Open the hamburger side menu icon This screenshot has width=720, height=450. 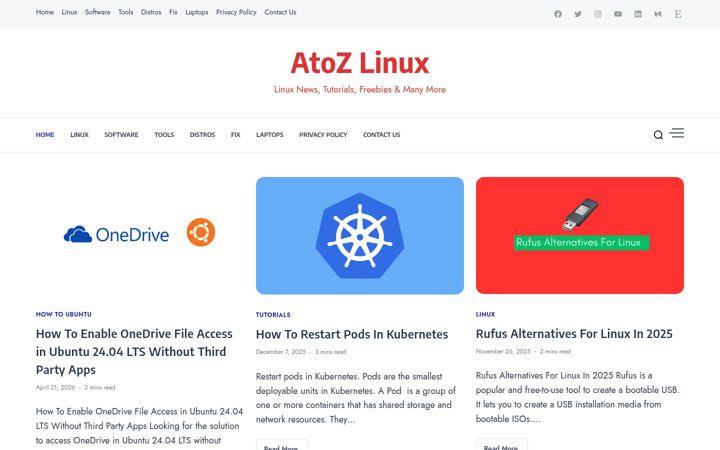pyautogui.click(x=676, y=133)
